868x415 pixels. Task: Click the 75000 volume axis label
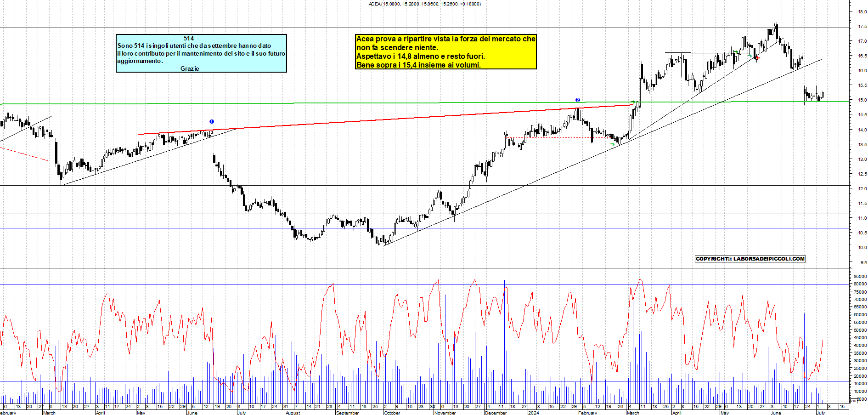point(860,292)
